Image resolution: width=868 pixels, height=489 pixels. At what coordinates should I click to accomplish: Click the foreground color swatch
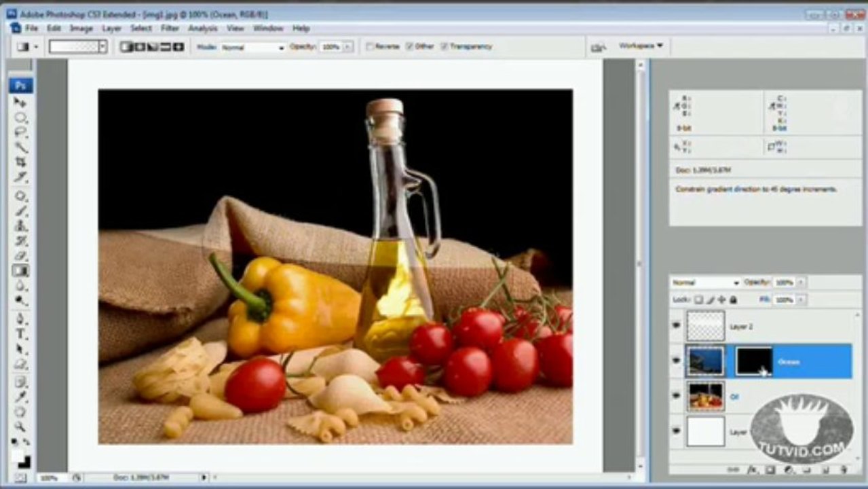click(x=18, y=456)
